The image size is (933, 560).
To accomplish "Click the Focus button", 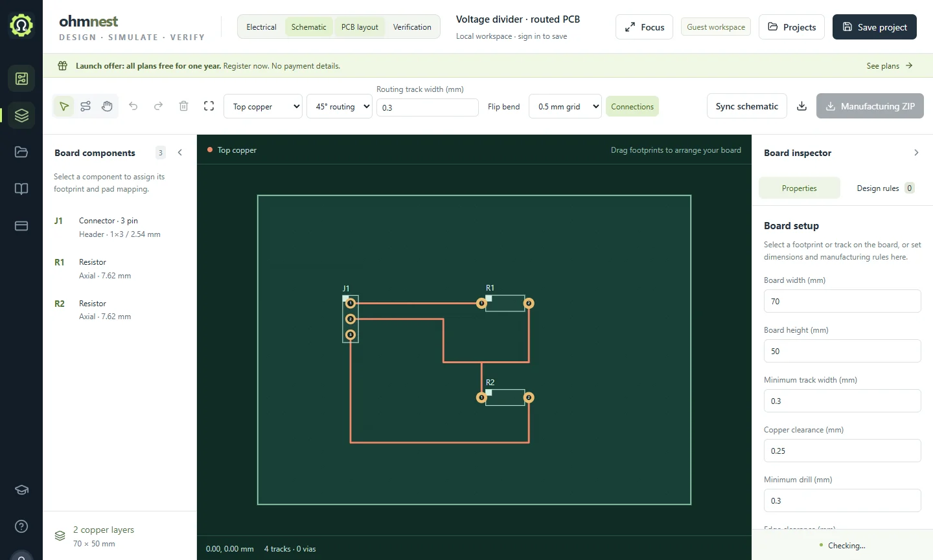I will (644, 27).
